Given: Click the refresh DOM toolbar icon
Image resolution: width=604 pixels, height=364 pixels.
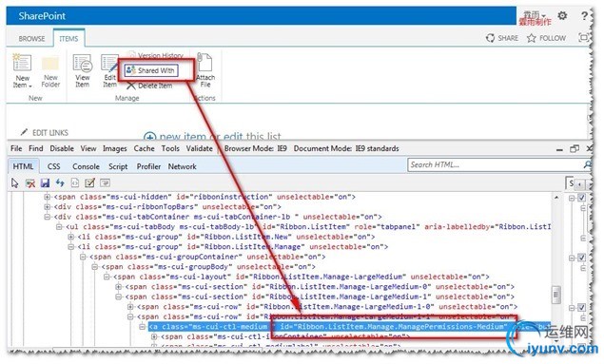Looking at the screenshot, I should 60,182.
